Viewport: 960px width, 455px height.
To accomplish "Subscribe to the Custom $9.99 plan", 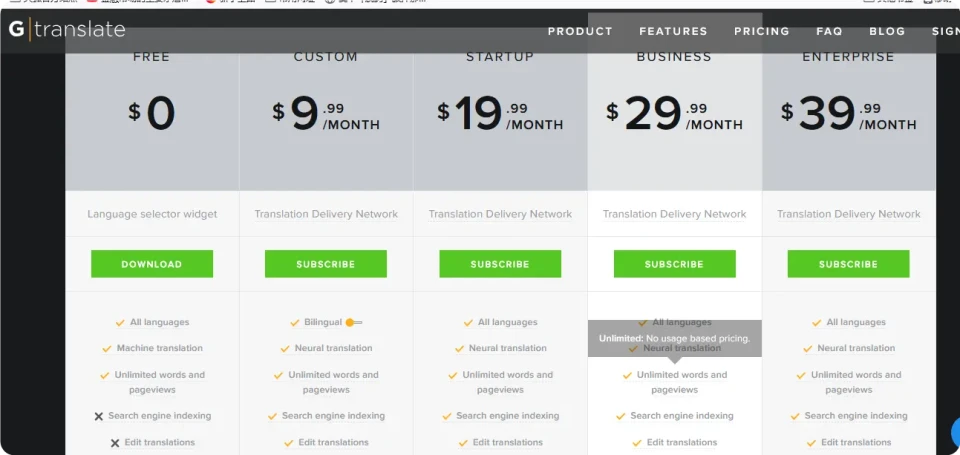I will tap(326, 264).
